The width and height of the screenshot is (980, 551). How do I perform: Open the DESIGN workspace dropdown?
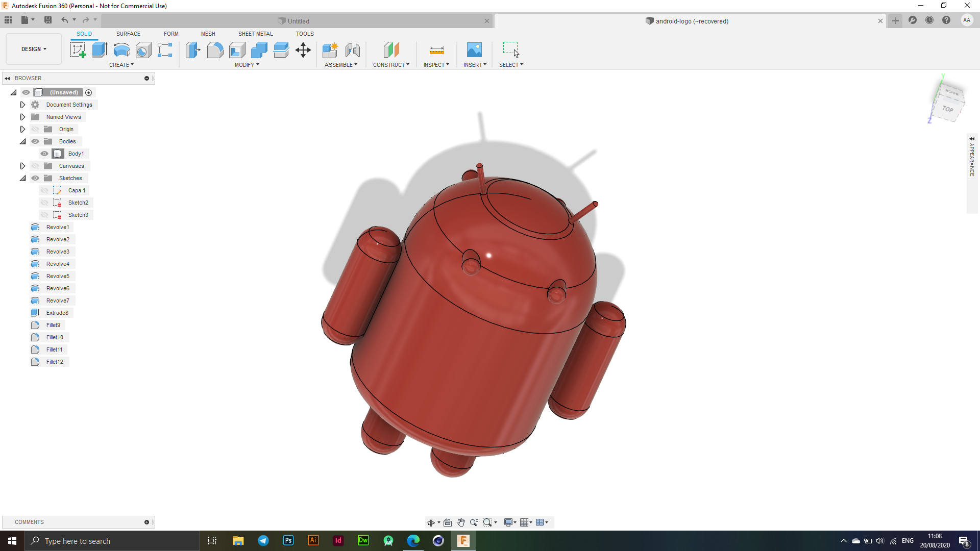(x=34, y=49)
